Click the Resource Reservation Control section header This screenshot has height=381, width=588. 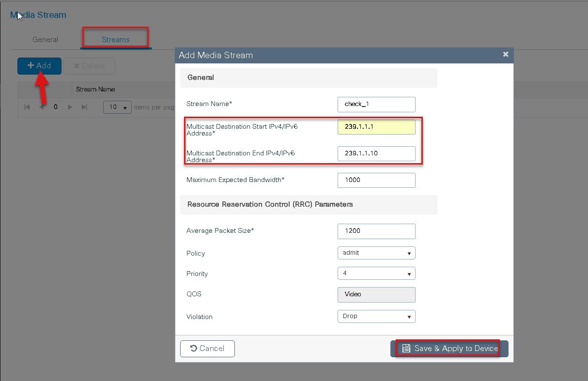(309, 204)
